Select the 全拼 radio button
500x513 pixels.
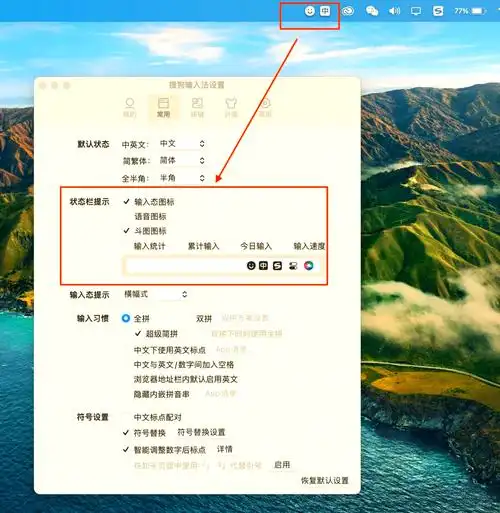(126, 318)
